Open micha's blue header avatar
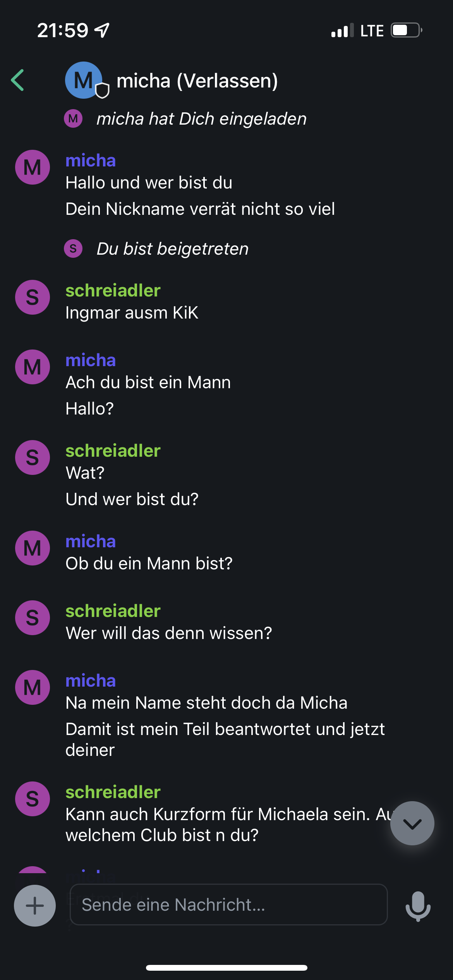 tap(84, 80)
